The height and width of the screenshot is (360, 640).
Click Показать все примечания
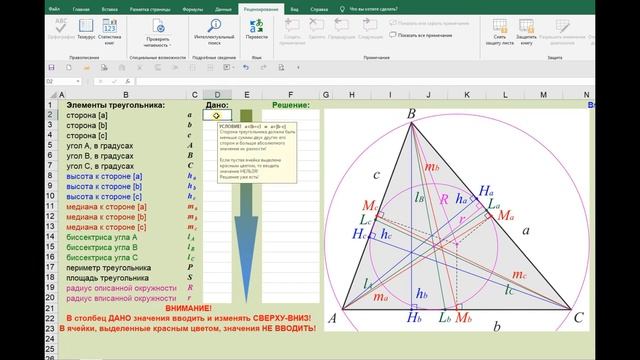click(421, 35)
